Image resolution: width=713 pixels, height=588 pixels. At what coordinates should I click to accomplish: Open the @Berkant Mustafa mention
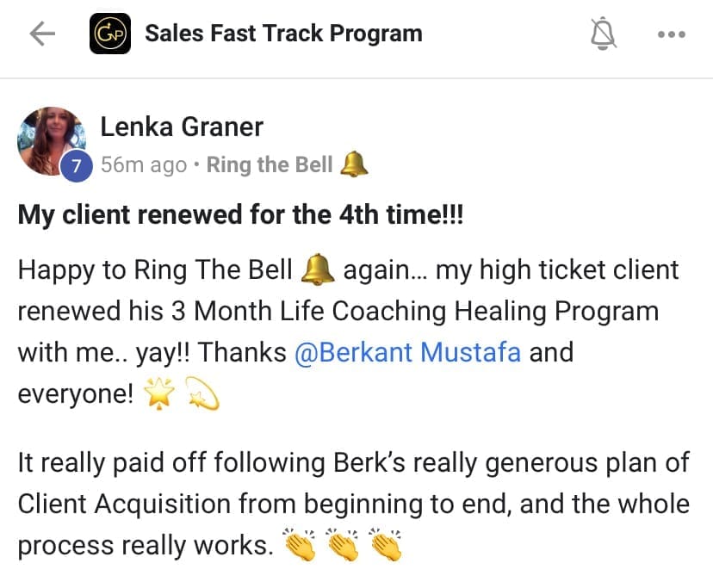click(x=407, y=353)
